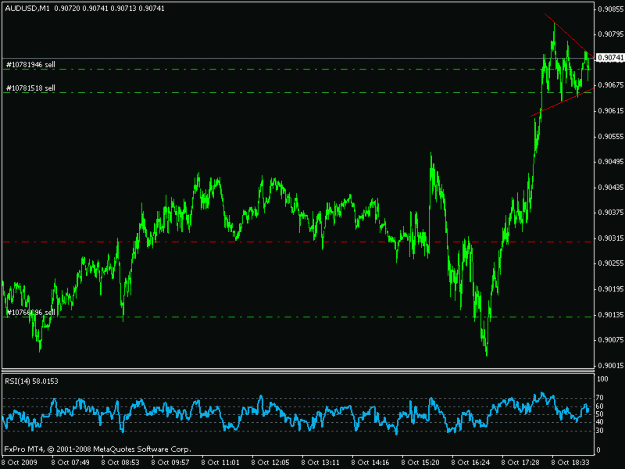Click the 0.90435 price scale label
Screen dimensions: 625x469
coord(610,187)
